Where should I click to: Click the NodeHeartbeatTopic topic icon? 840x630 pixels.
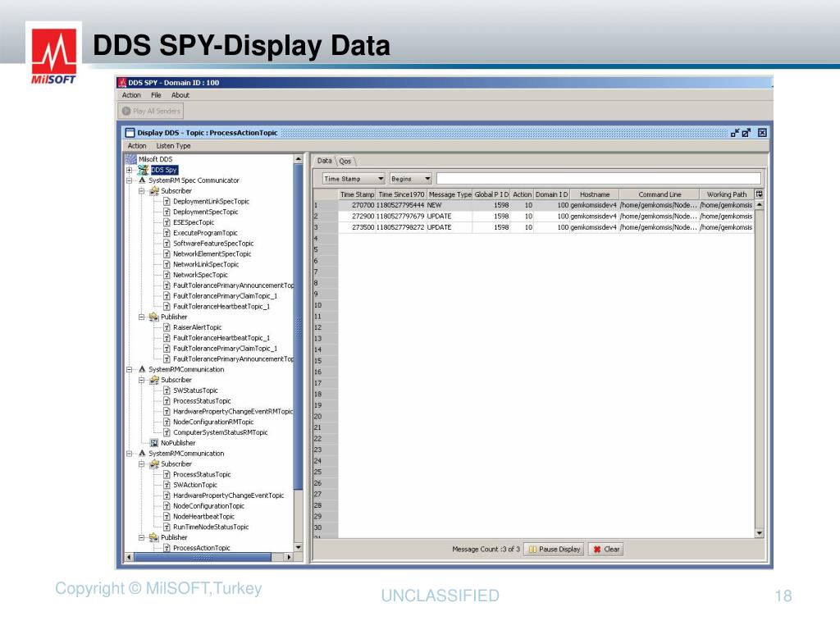pos(167,517)
